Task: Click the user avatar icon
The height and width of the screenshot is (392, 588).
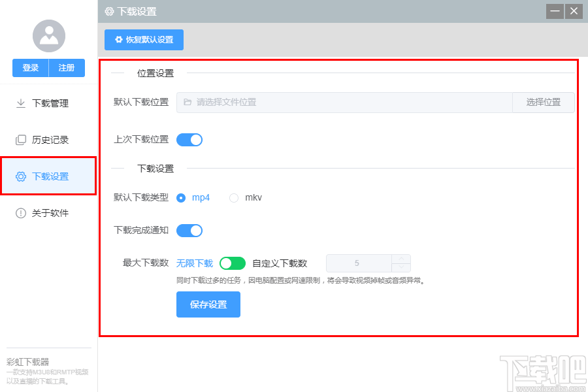Action: [48, 35]
